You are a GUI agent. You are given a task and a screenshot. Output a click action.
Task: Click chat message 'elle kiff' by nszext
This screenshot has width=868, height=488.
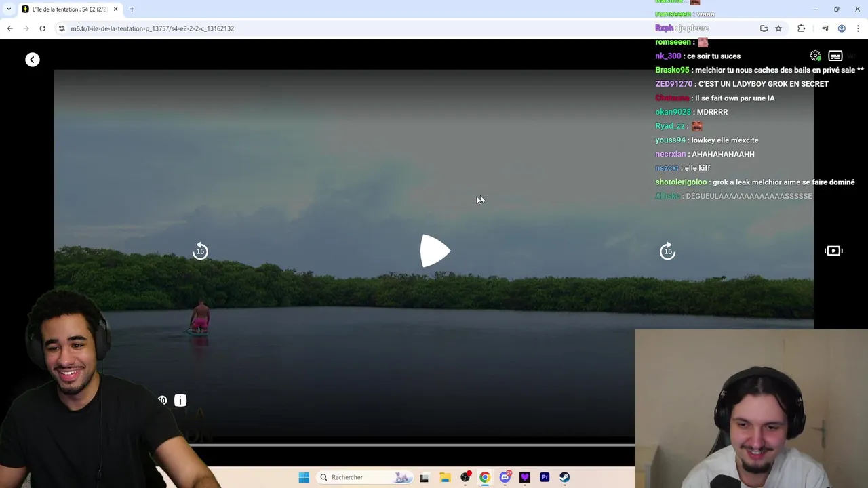[x=698, y=168]
